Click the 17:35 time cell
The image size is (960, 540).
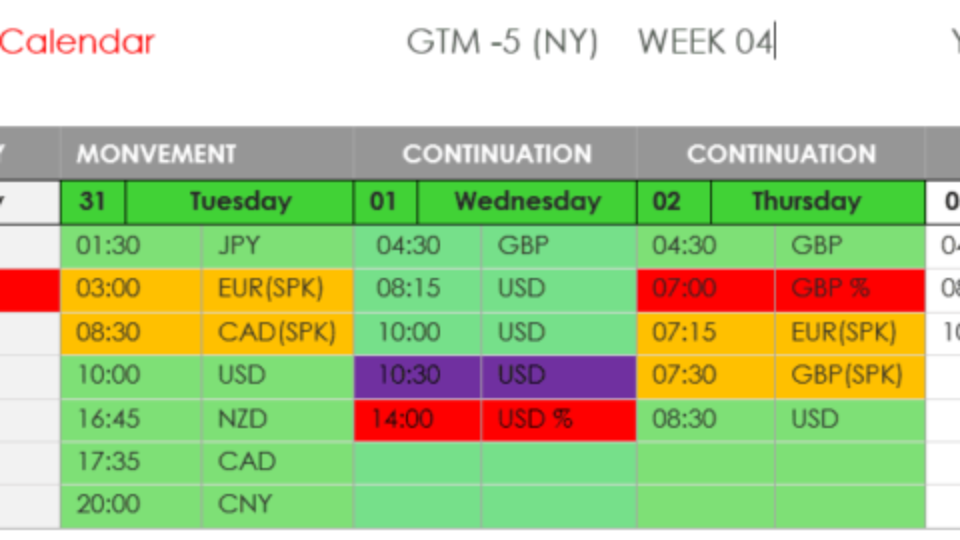point(131,462)
